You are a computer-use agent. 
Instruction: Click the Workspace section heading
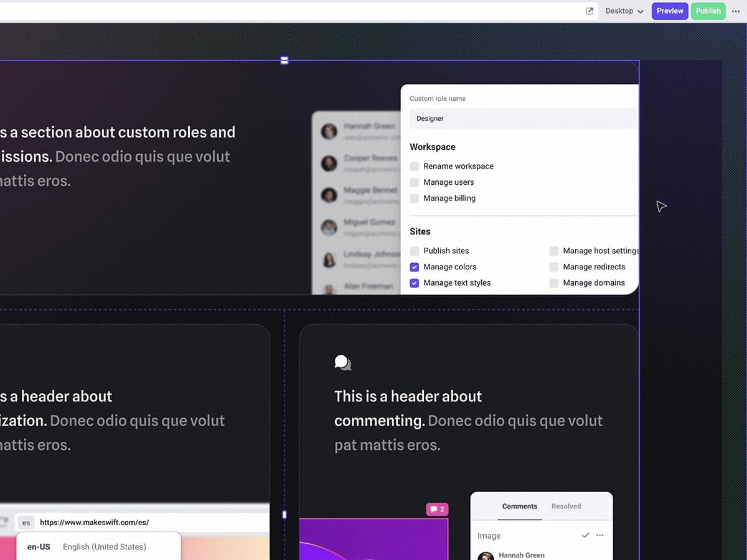[433, 147]
